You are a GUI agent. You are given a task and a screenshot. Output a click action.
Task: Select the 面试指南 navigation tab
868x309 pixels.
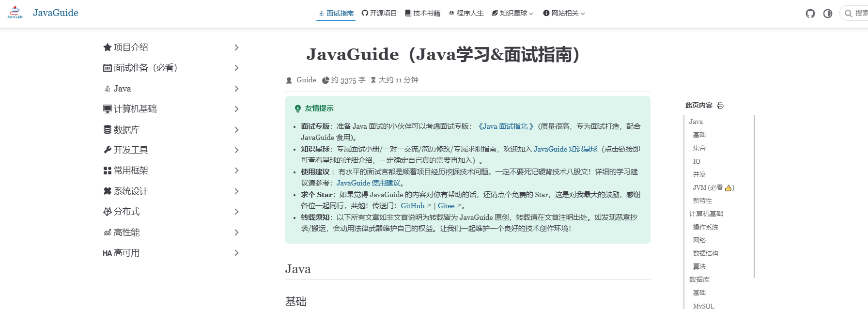click(336, 13)
